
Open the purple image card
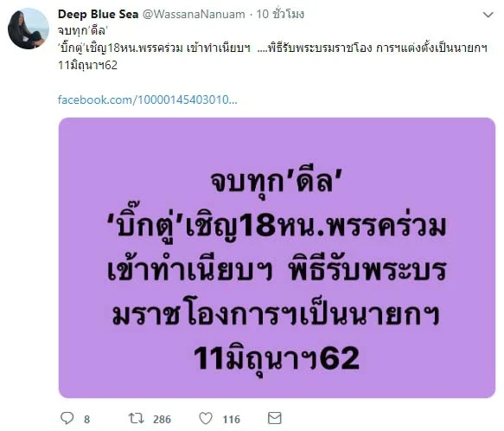(x=277, y=258)
